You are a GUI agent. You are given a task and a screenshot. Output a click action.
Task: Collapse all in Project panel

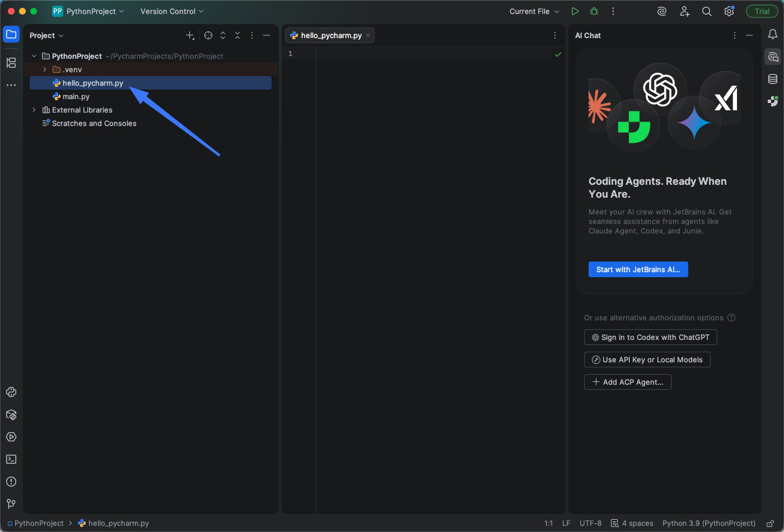point(237,35)
